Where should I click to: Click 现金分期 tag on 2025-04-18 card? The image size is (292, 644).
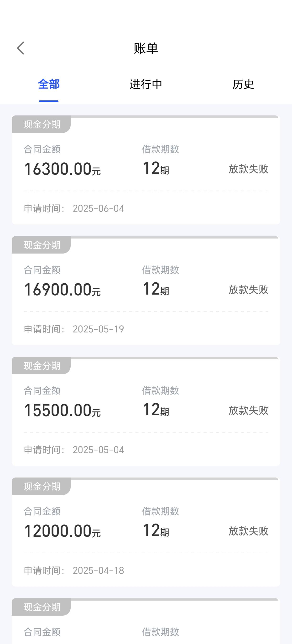click(41, 487)
